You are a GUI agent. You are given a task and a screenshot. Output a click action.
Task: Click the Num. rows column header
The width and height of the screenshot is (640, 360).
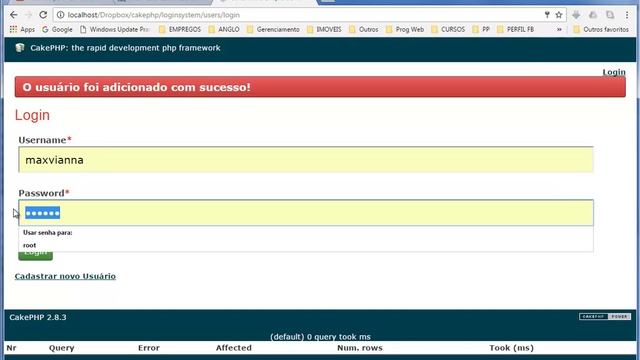(x=360, y=348)
